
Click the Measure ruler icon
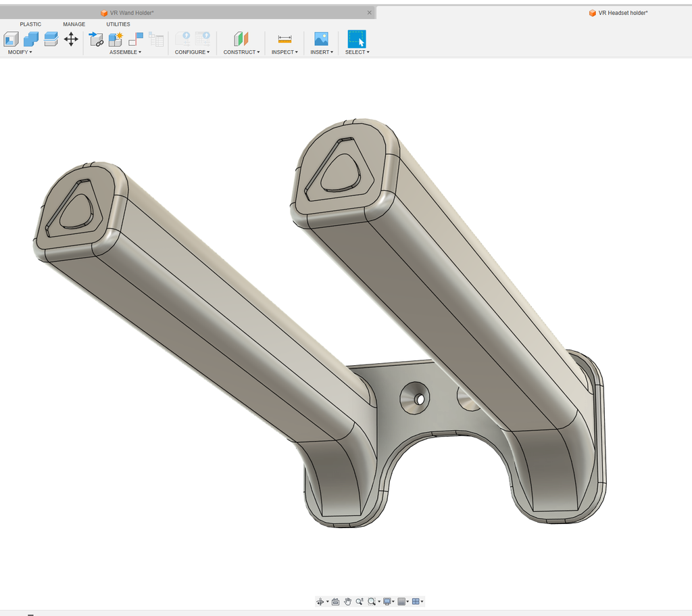(285, 39)
